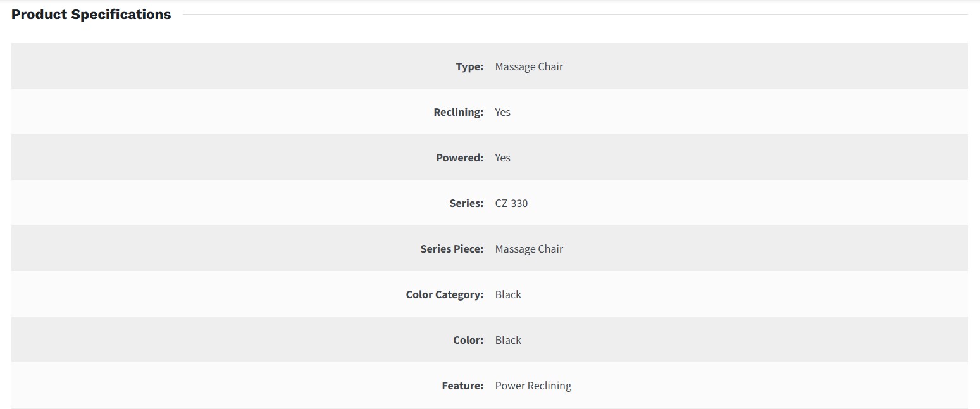Select the Powered label
The height and width of the screenshot is (409, 980).
click(x=459, y=158)
